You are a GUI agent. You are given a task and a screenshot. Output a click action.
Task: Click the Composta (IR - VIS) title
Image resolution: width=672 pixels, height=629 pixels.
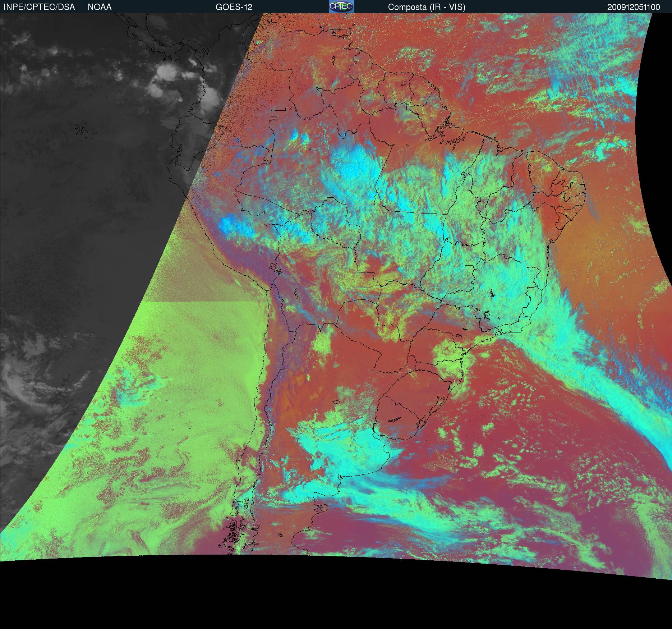[x=427, y=7]
